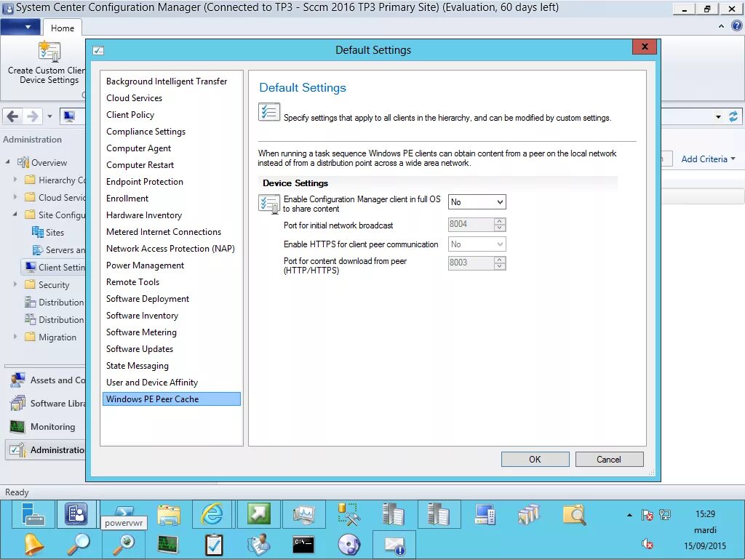Open the File Explorer taskbar icon
745x560 pixels.
[x=169, y=515]
